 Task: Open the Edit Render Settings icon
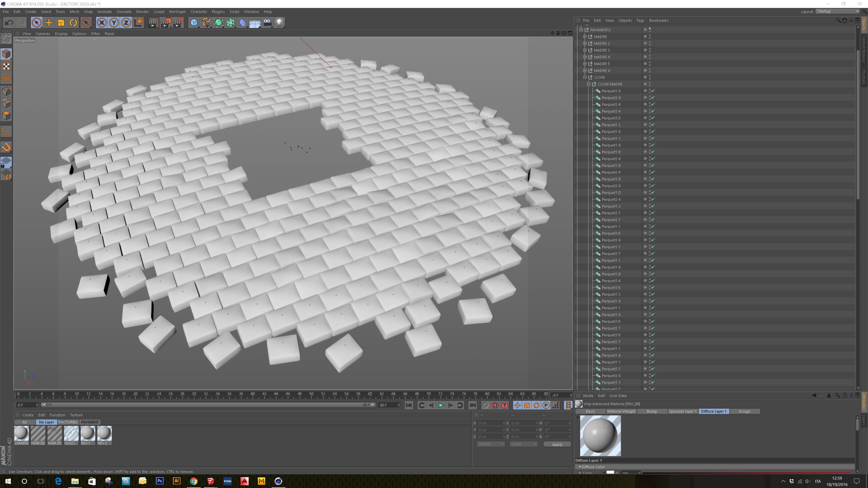pyautogui.click(x=178, y=23)
